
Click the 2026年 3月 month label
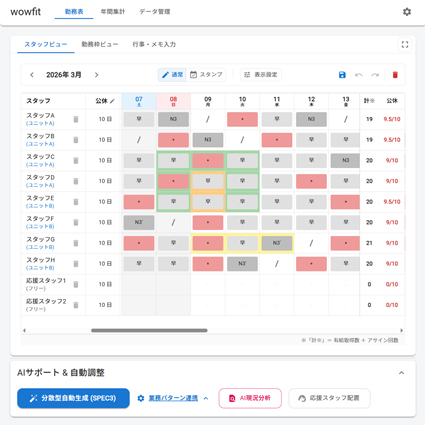[x=64, y=75]
